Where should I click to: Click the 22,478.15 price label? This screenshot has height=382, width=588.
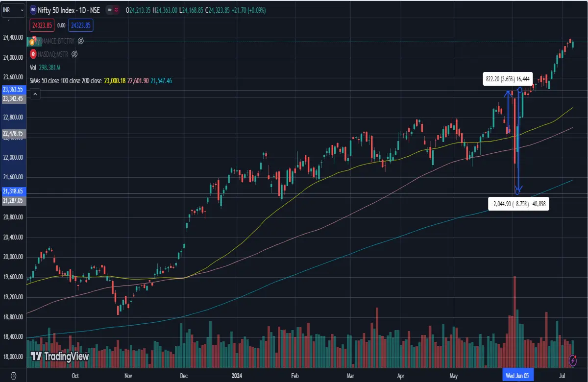click(13, 133)
